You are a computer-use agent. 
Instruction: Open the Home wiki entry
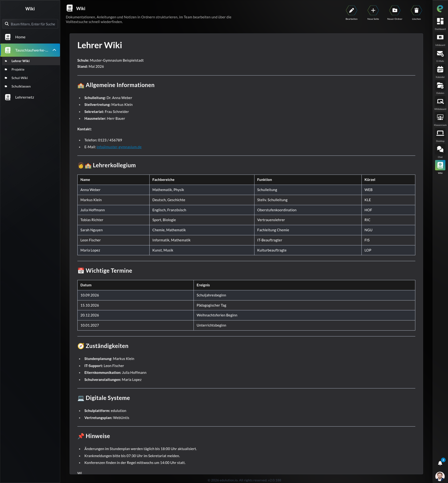30,37
